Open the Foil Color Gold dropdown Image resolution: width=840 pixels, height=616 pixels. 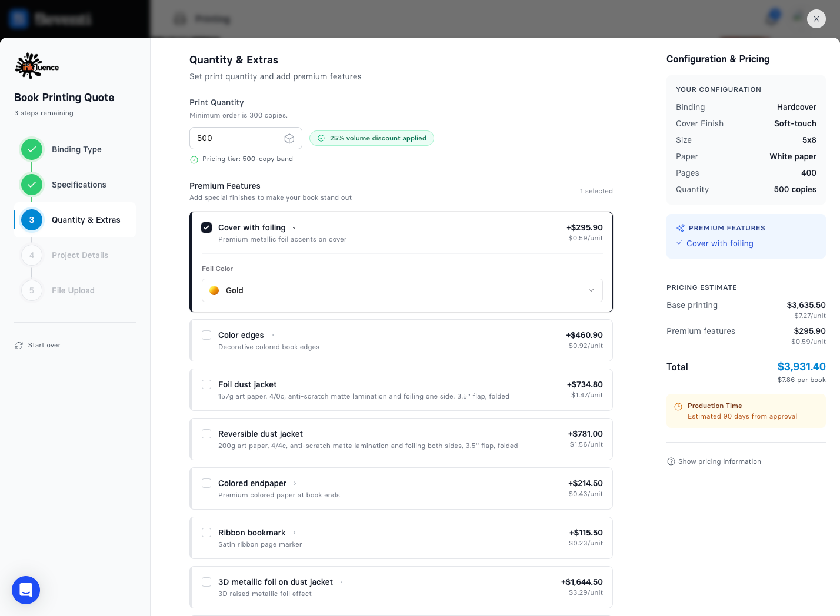click(402, 290)
